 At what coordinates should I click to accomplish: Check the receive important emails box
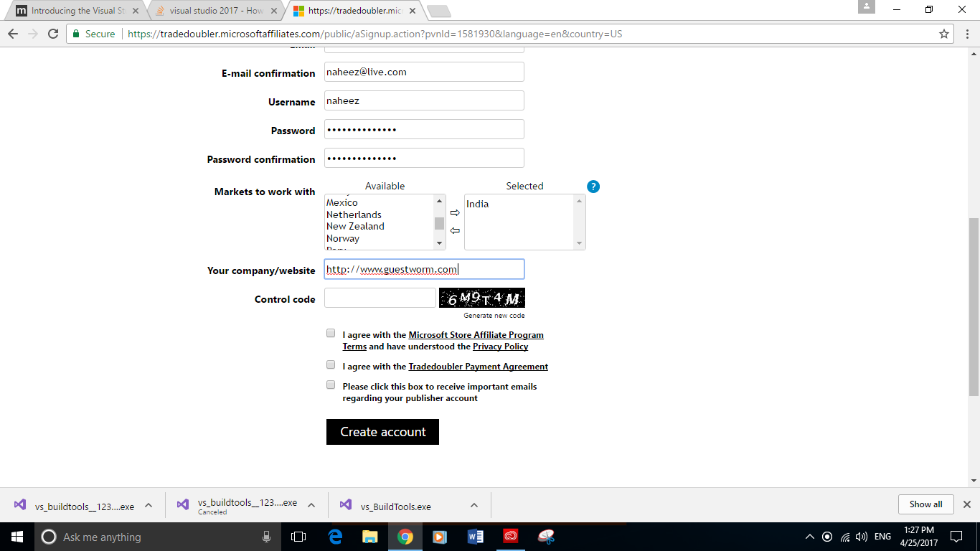pyautogui.click(x=331, y=385)
